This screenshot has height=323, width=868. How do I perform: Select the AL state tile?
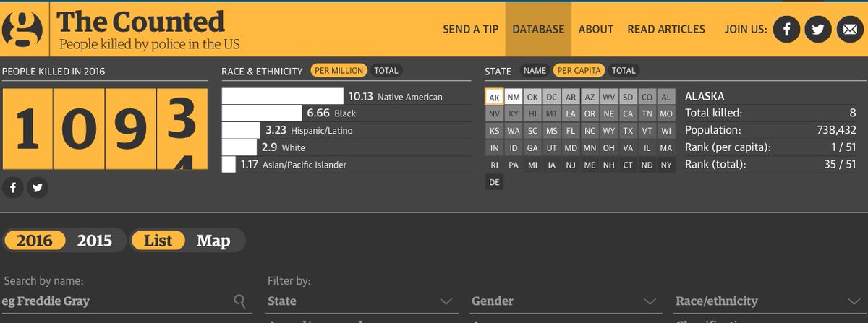[x=666, y=97]
